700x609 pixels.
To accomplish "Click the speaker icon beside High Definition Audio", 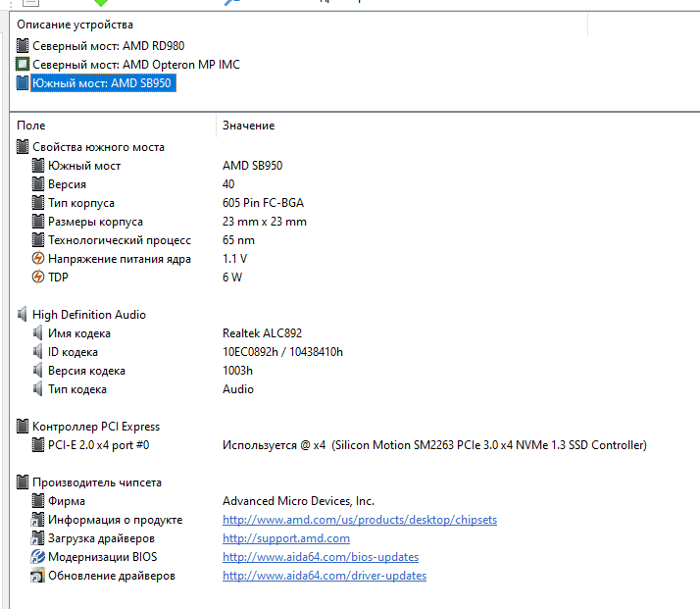I will [x=23, y=315].
